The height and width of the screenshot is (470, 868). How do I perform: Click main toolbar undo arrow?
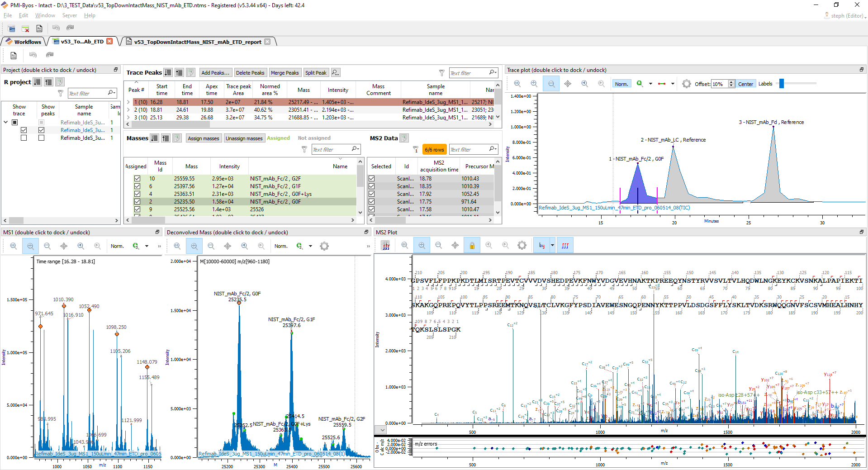point(56,28)
